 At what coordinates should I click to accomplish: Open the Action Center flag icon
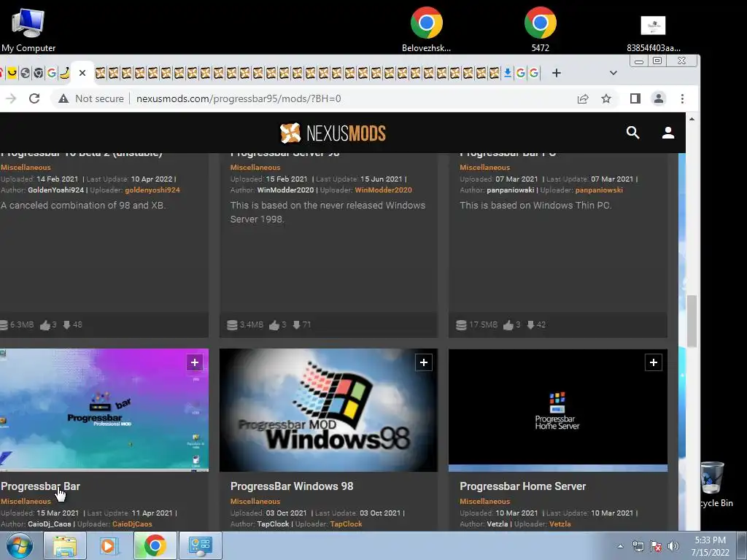tap(656, 547)
